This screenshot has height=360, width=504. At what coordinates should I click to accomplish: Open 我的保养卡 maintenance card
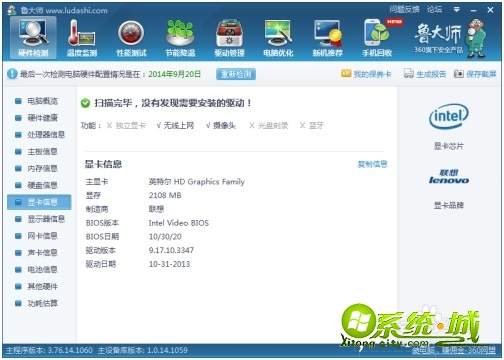[366, 74]
